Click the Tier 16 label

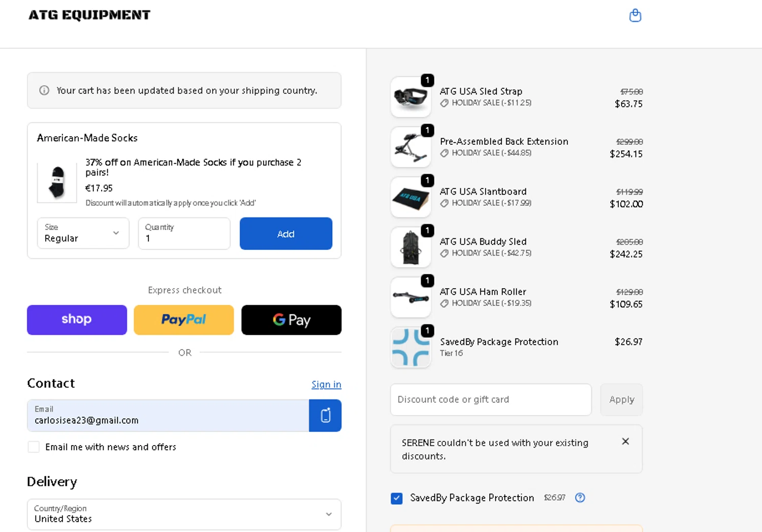451,353
